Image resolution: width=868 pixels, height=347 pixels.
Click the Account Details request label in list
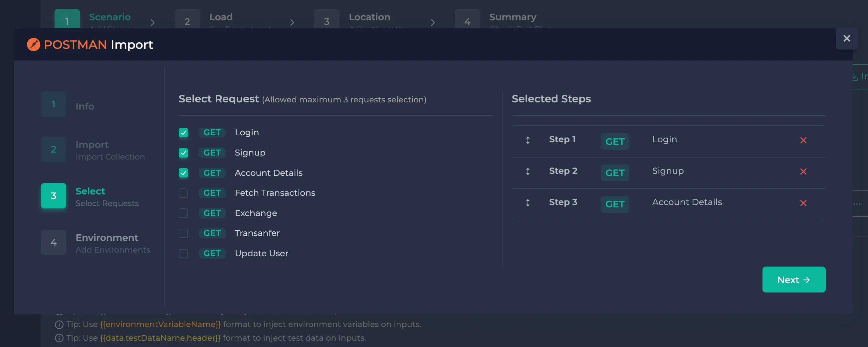(269, 173)
